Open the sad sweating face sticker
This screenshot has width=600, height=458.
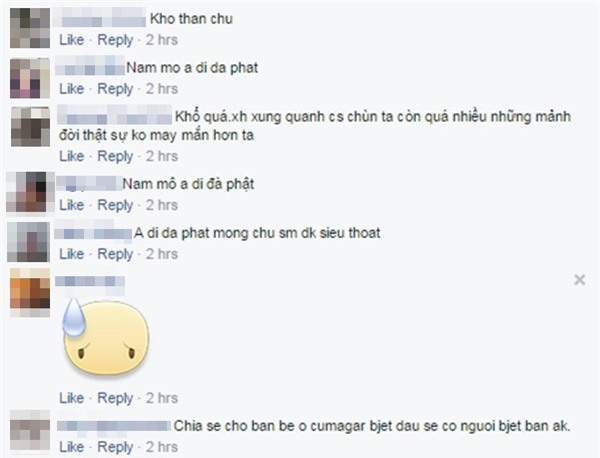pyautogui.click(x=105, y=337)
